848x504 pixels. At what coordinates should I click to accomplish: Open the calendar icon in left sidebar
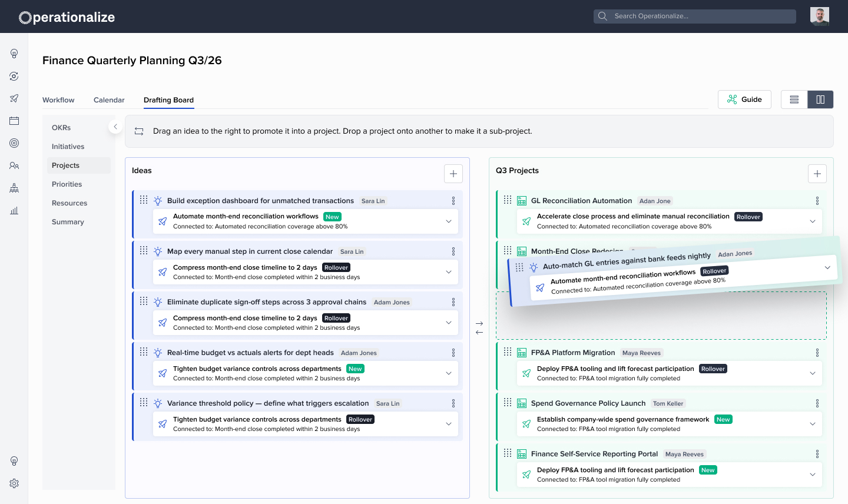point(14,121)
